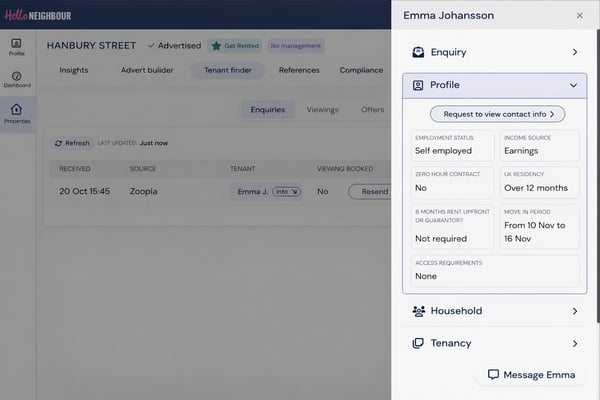This screenshot has width=600, height=400.
Task: Switch to the Offers sub-tab
Action: coord(372,110)
